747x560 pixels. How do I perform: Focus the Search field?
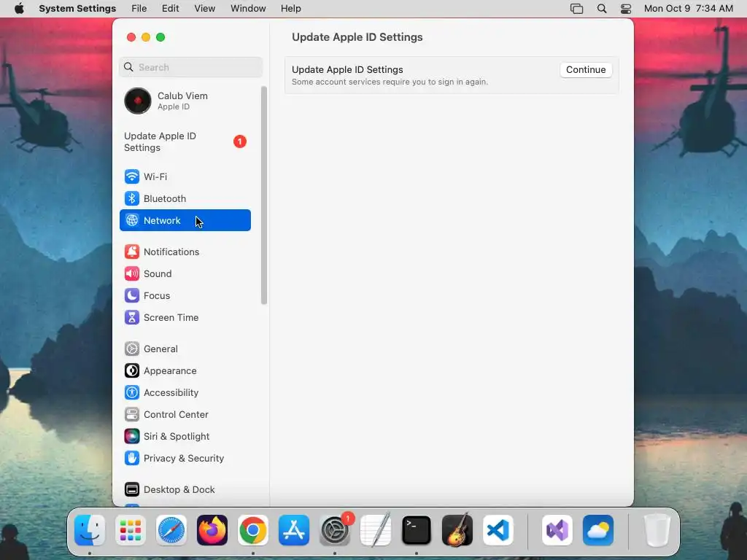[x=190, y=67]
